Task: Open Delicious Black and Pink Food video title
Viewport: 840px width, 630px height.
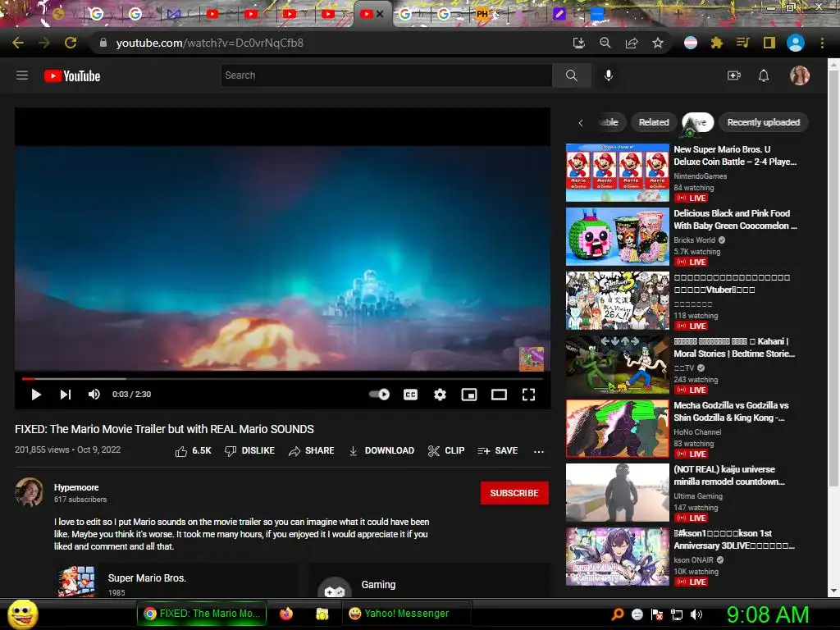Action: pos(735,220)
